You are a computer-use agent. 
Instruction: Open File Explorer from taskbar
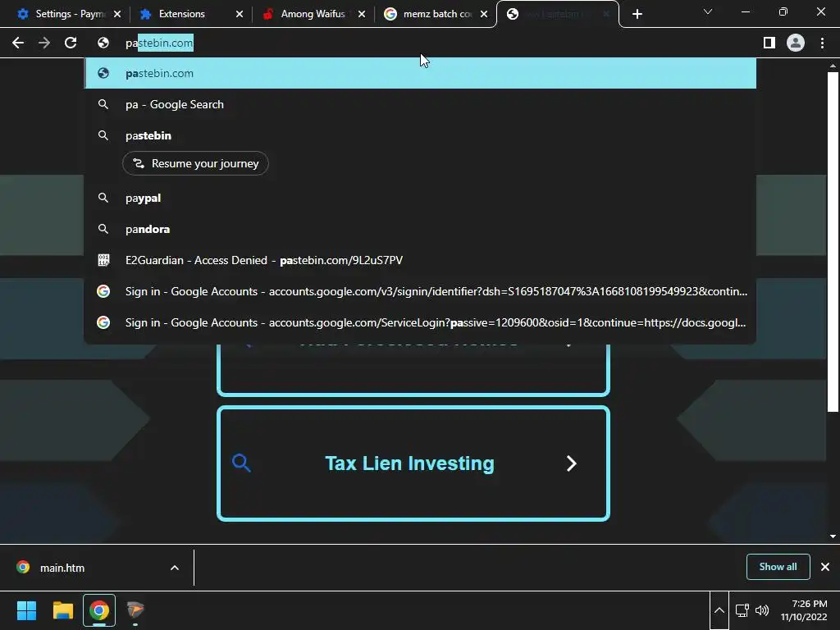point(62,610)
